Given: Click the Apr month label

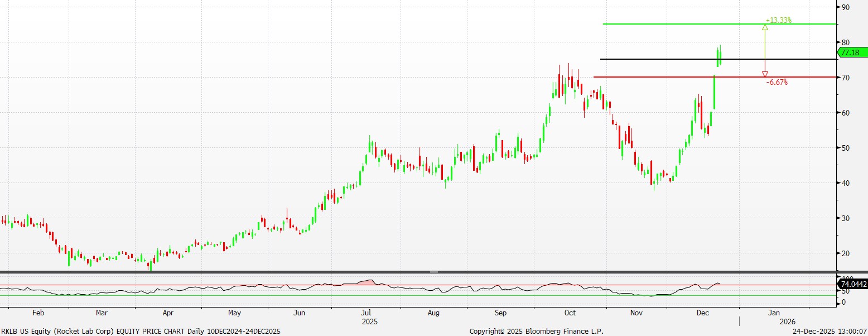Looking at the screenshot, I should click(168, 314).
